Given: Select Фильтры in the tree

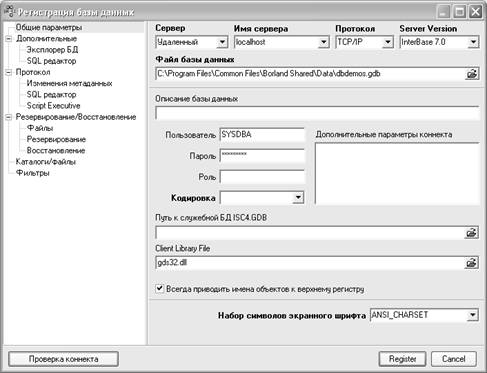Looking at the screenshot, I should point(33,173).
